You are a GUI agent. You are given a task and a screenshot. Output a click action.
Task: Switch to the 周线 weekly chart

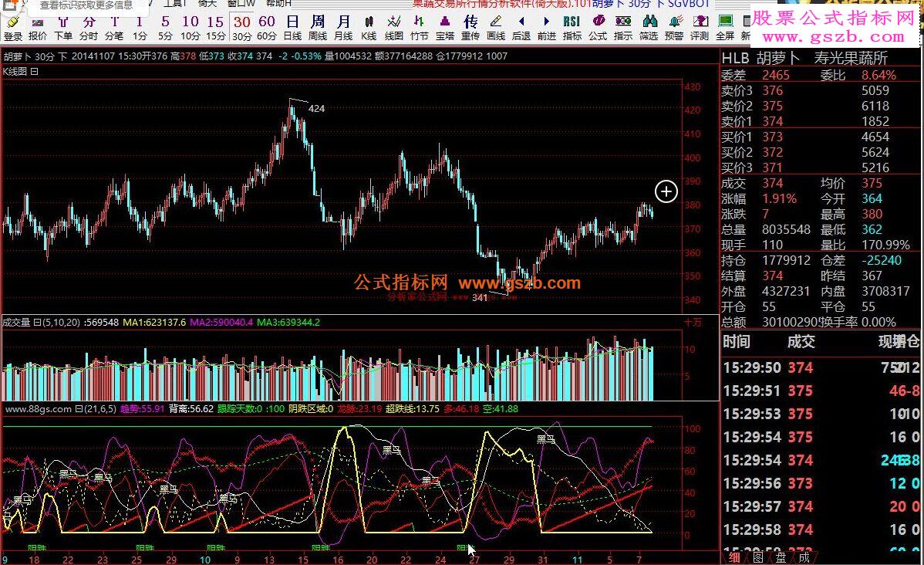(318, 29)
